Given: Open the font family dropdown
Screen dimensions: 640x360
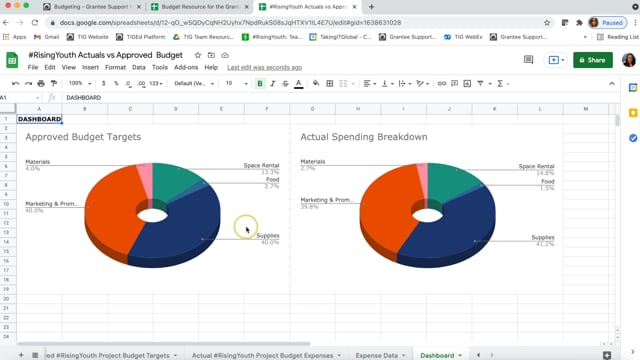Looking at the screenshot, I should pyautogui.click(x=194, y=83).
